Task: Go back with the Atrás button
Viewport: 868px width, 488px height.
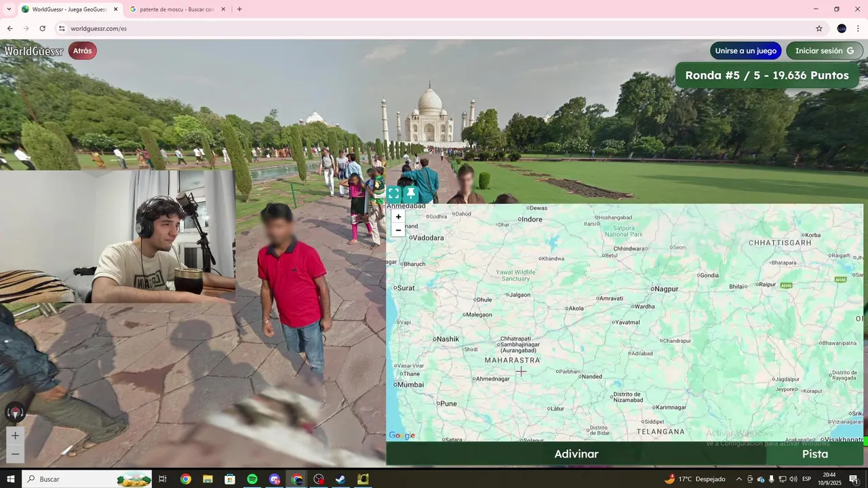Action: click(x=82, y=51)
